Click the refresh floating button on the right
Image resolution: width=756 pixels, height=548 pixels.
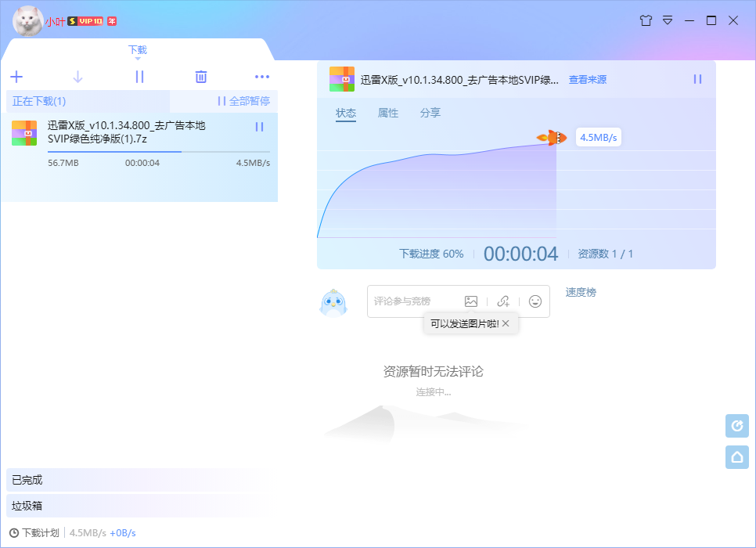737,426
